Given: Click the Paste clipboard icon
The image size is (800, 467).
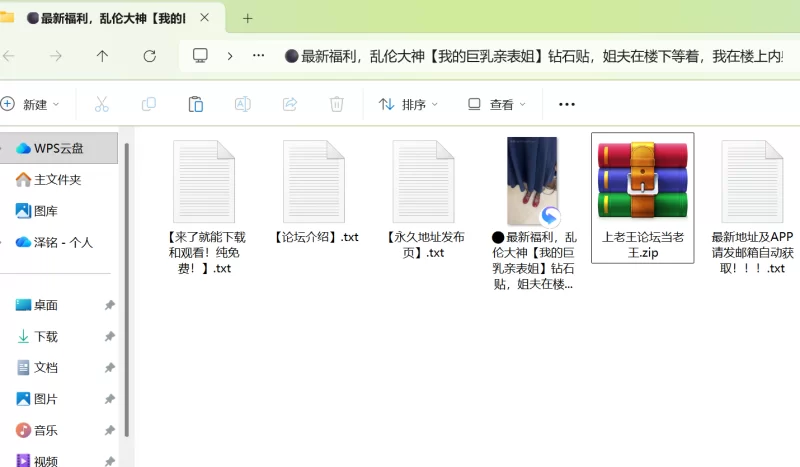Looking at the screenshot, I should pyautogui.click(x=196, y=104).
